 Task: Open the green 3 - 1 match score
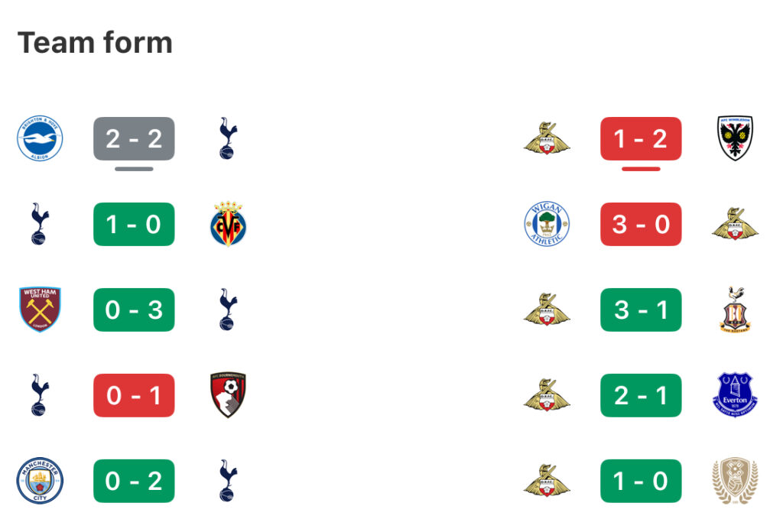[x=641, y=310]
